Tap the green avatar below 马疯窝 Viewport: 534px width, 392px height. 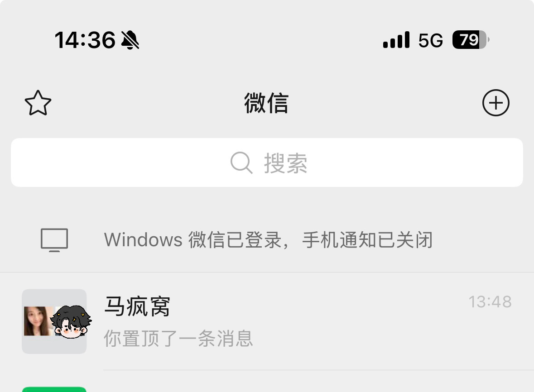[54, 389]
